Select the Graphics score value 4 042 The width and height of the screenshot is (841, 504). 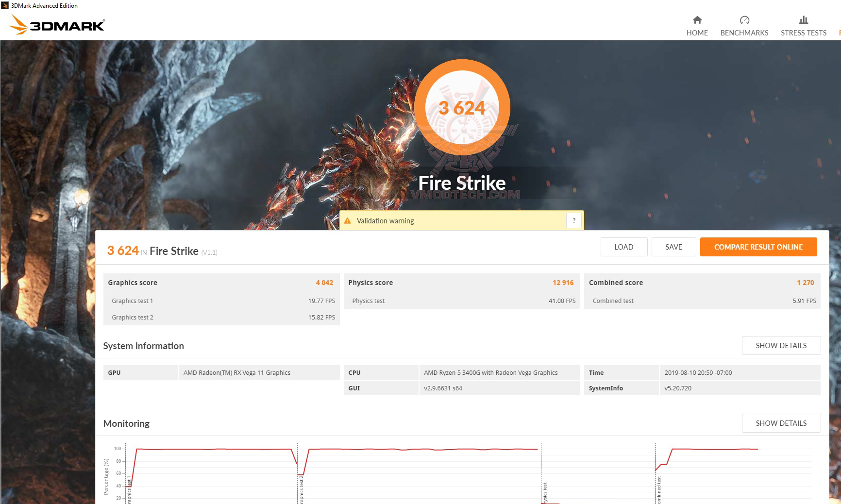[324, 283]
